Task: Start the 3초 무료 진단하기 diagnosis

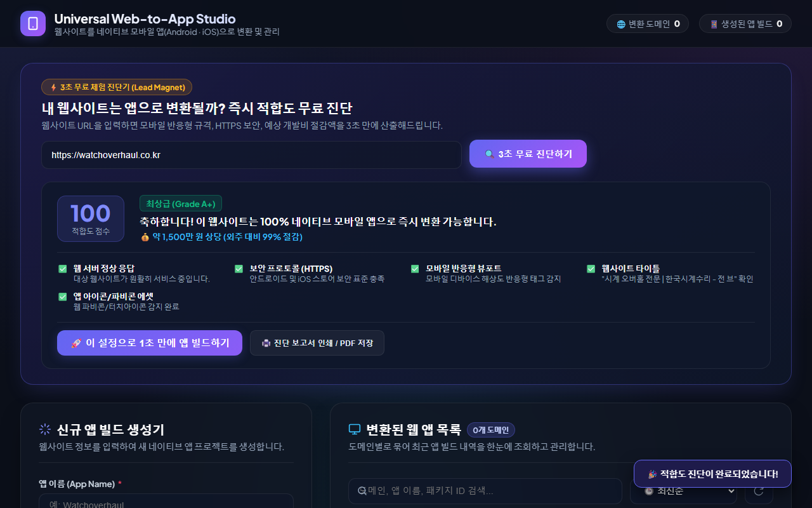Action: tap(528, 154)
